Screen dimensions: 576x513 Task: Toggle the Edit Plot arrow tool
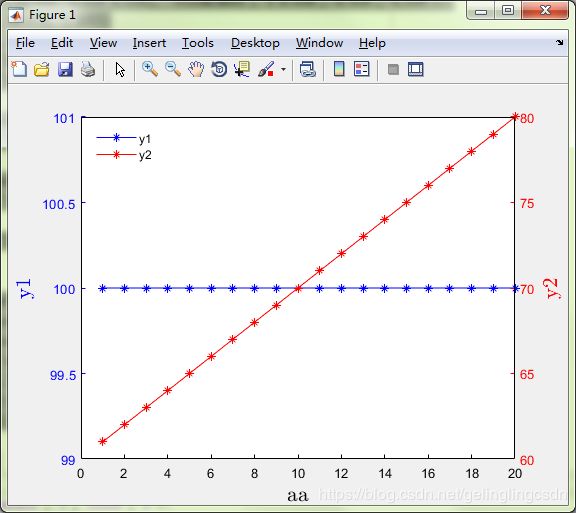120,69
